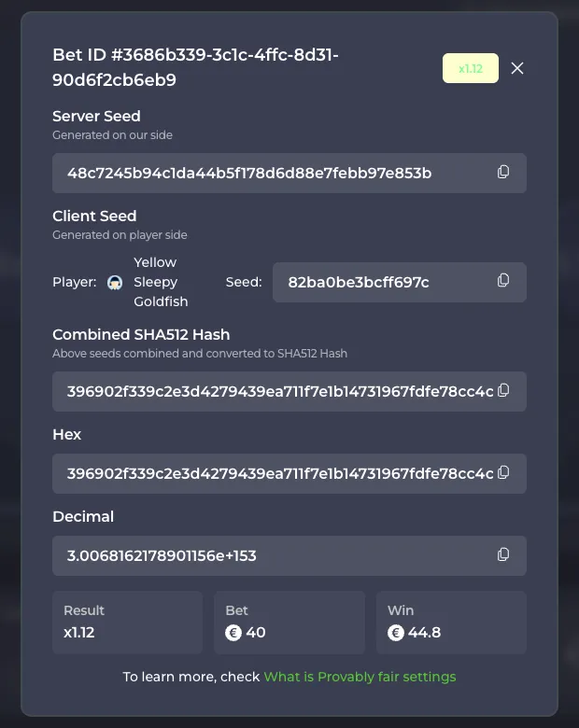579x728 pixels.
Task: Click the 'Generated on our side' caption
Action: [x=112, y=135]
